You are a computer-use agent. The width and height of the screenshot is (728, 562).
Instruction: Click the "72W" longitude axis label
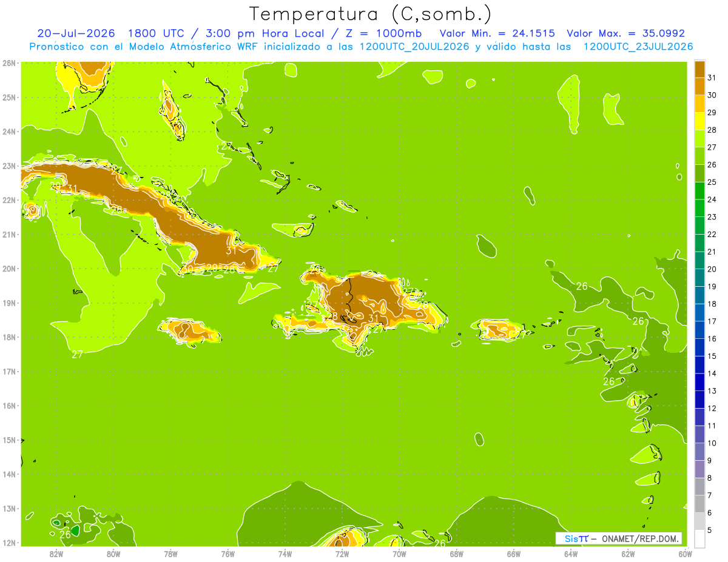pos(342,554)
